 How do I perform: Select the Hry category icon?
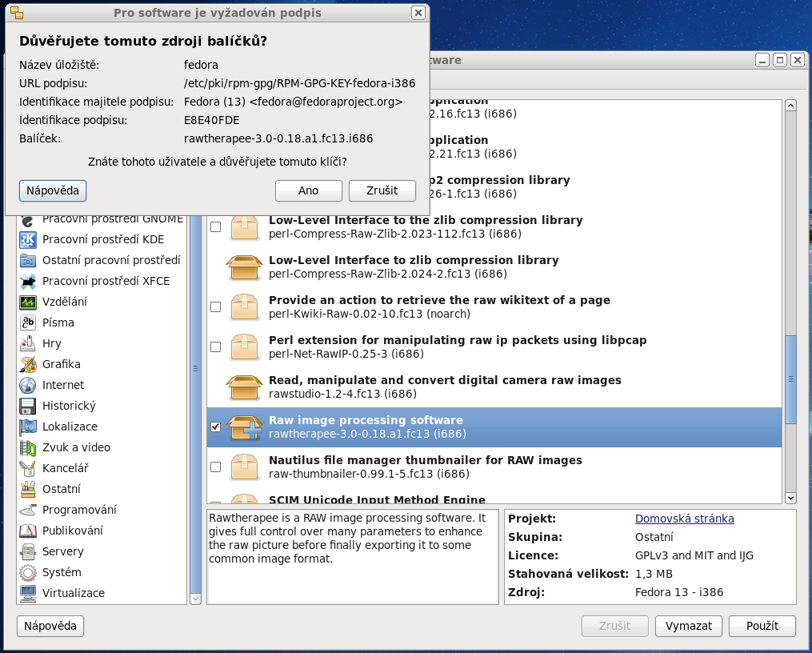(x=28, y=343)
